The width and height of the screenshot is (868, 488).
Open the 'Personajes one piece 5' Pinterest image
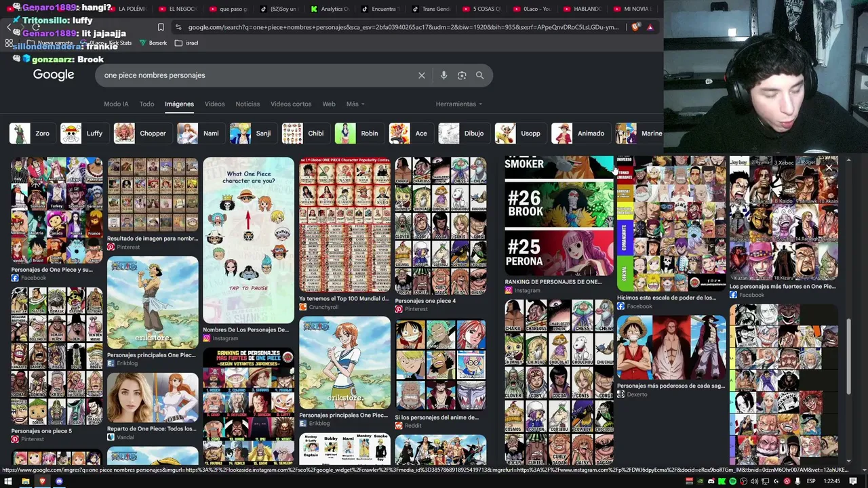click(x=57, y=357)
